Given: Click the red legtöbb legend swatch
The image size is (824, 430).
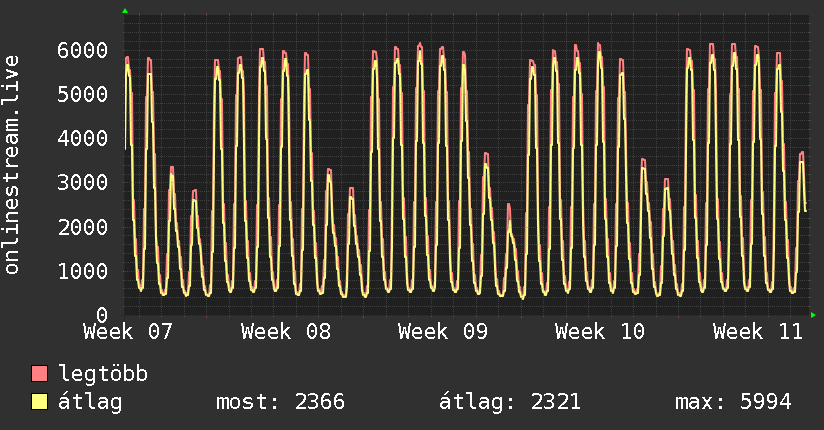Looking at the screenshot, I should (40, 375).
